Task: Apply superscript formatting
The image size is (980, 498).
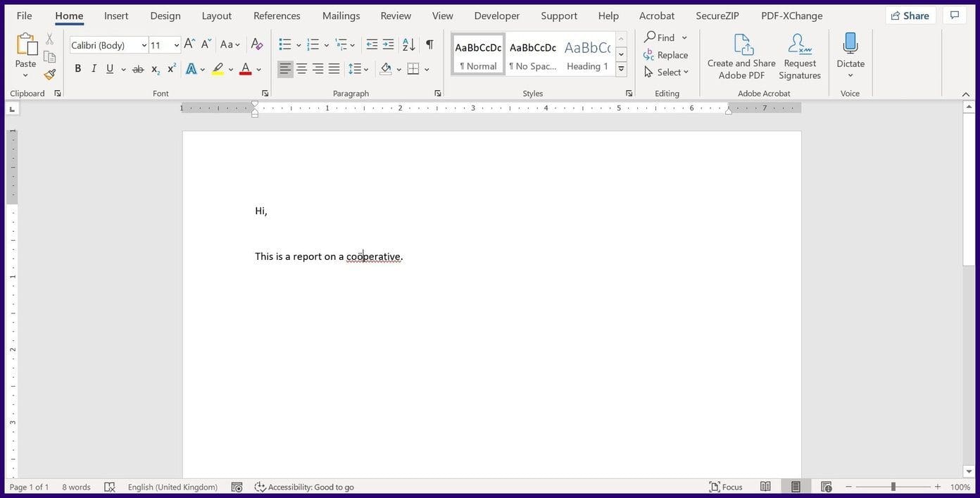Action: [171, 69]
